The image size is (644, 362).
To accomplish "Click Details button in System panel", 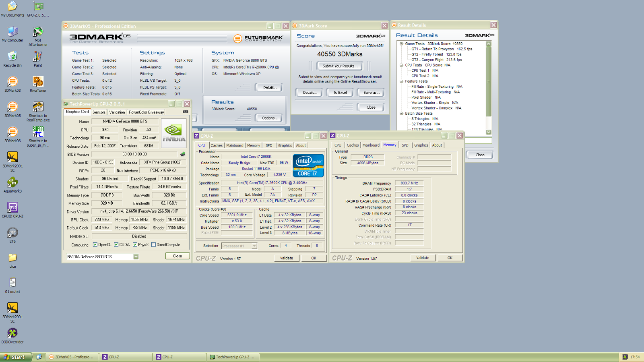I will tap(269, 87).
